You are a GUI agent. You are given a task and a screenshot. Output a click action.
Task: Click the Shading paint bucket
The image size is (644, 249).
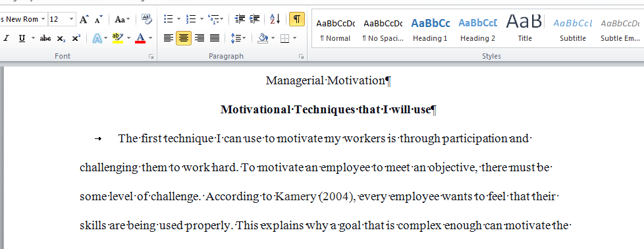pyautogui.click(x=263, y=39)
